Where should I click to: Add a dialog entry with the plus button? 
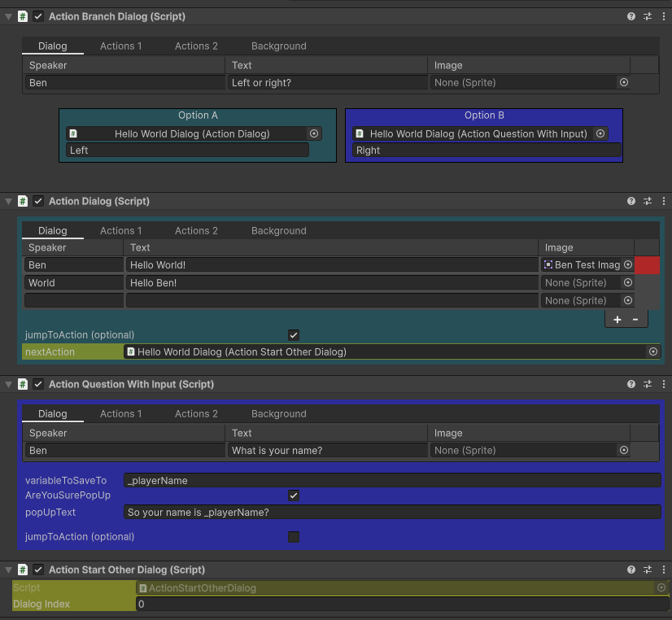pyautogui.click(x=617, y=318)
